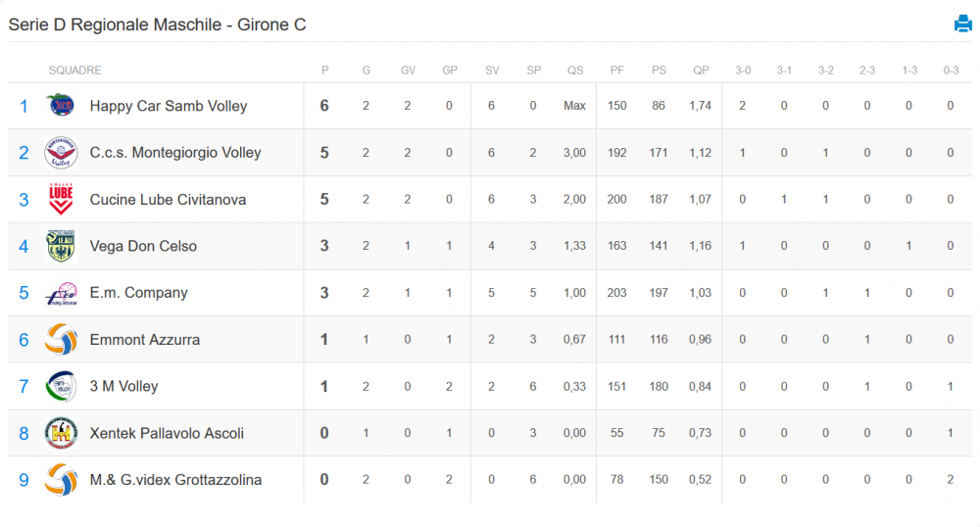The image size is (980, 527).
Task: Click the Cucine Lube Civitanova logo
Action: click(x=61, y=199)
